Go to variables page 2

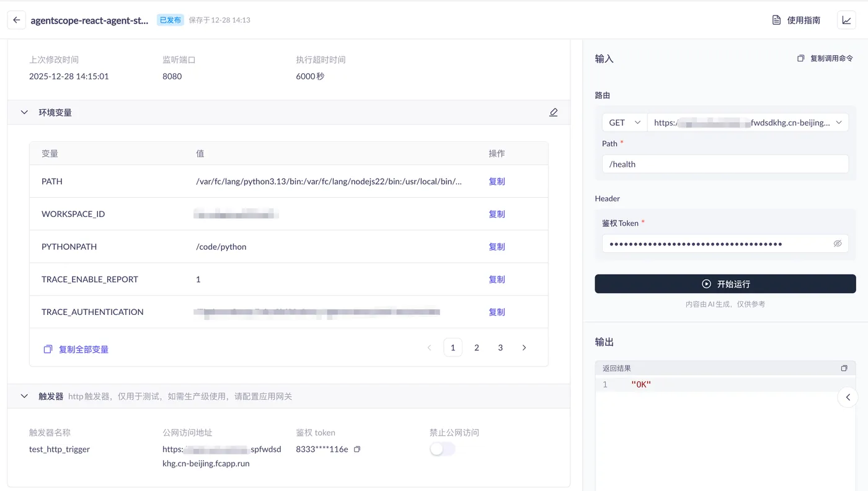(x=477, y=348)
